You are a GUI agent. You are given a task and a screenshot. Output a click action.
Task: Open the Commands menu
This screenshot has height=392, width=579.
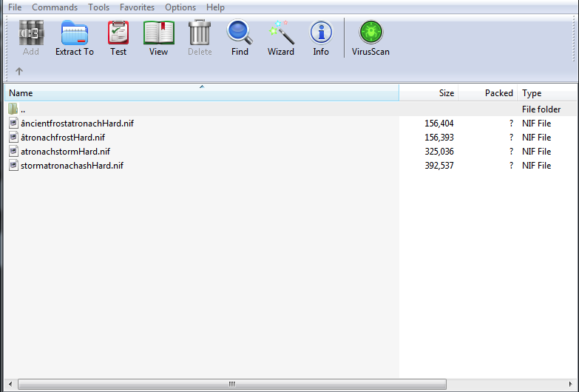coord(55,7)
